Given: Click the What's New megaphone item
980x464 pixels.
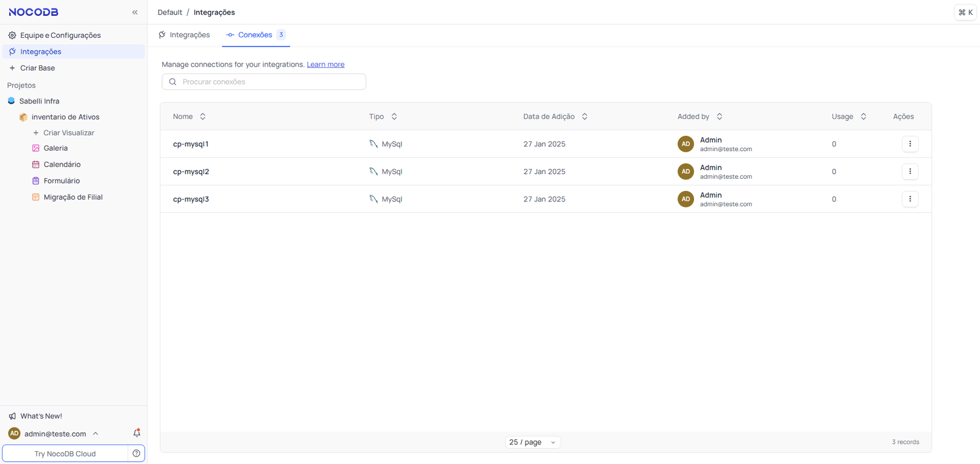Looking at the screenshot, I should tap(41, 416).
